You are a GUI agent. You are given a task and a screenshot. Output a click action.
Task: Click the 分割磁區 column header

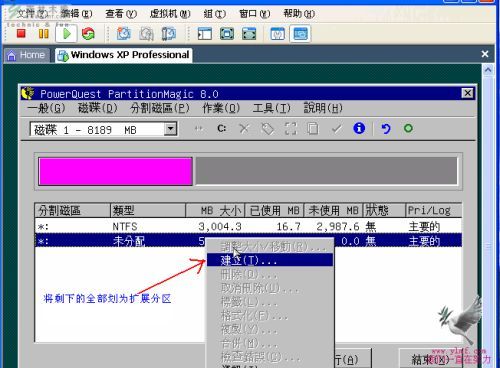(x=72, y=210)
